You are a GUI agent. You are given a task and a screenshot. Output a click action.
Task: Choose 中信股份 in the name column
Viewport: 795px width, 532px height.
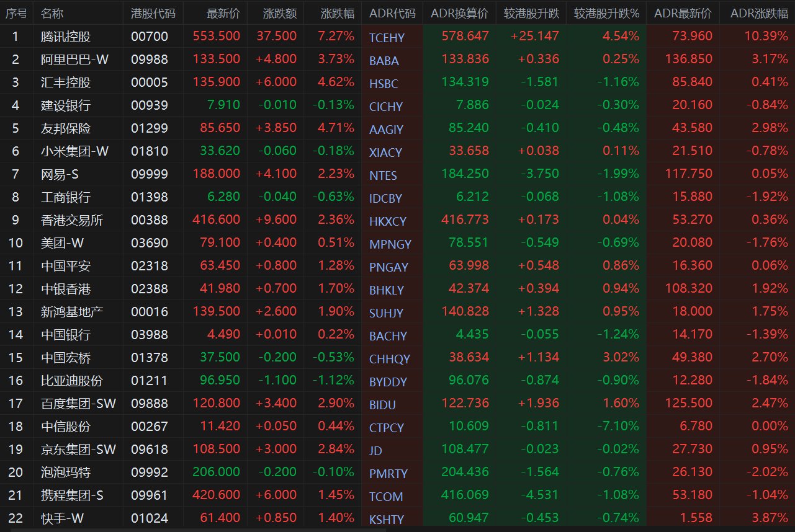(66, 427)
